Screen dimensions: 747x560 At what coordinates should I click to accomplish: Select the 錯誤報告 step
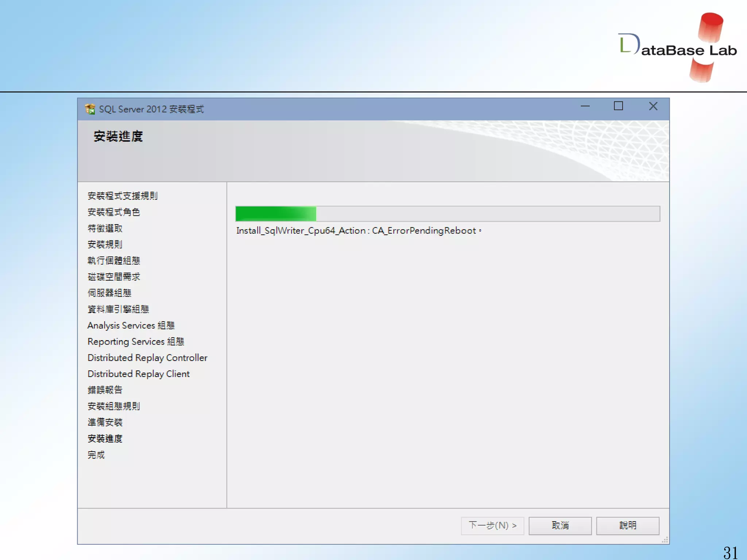(105, 390)
